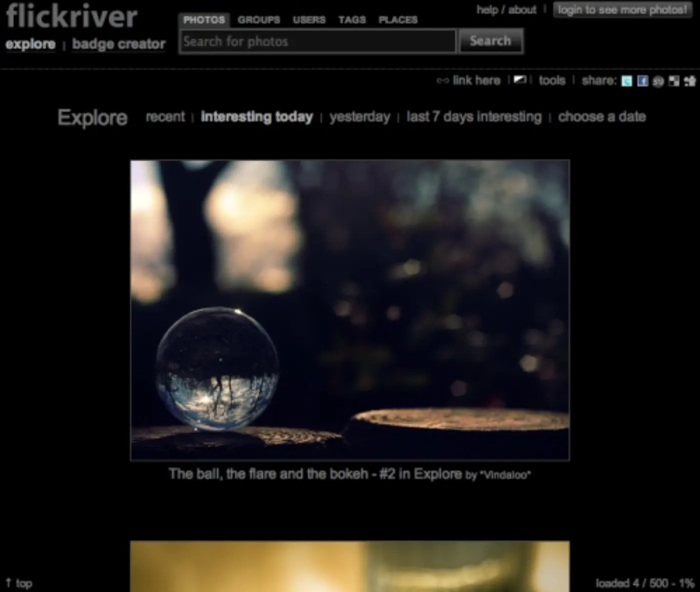Screen dimensions: 700x592
Task: Share the page on Facebook
Action: click(x=642, y=81)
